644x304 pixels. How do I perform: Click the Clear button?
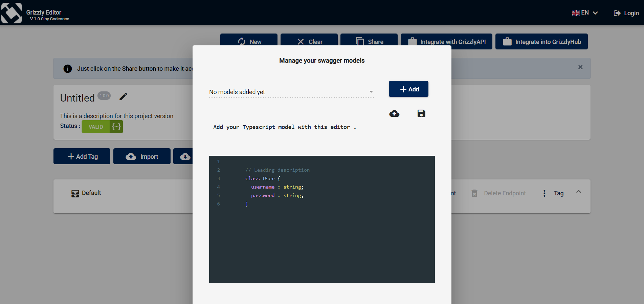coord(309,41)
